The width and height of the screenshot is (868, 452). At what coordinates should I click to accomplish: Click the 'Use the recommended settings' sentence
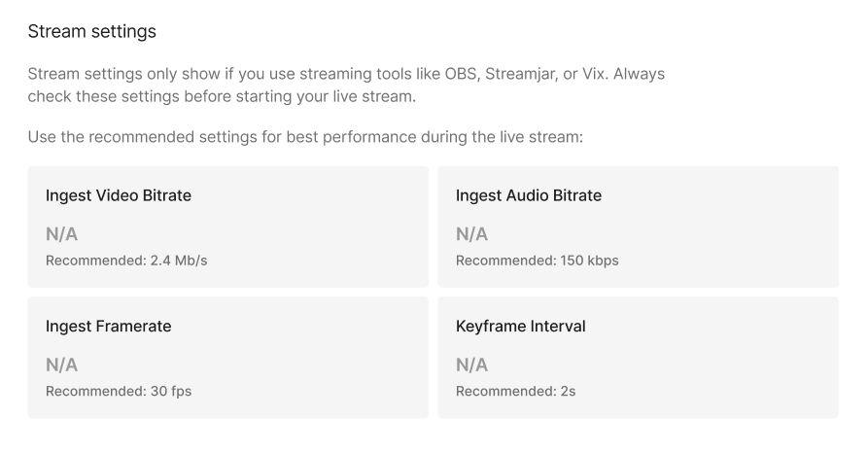point(304,136)
